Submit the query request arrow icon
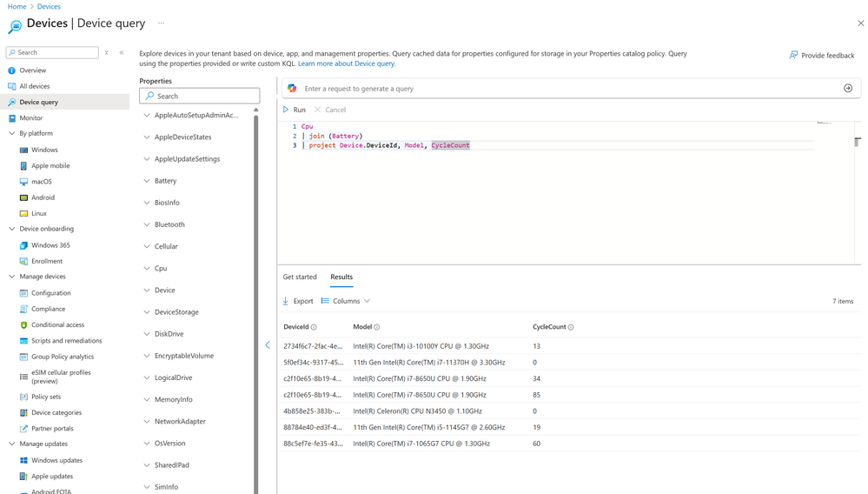Screen dimensions: 868x494 coord(847,88)
